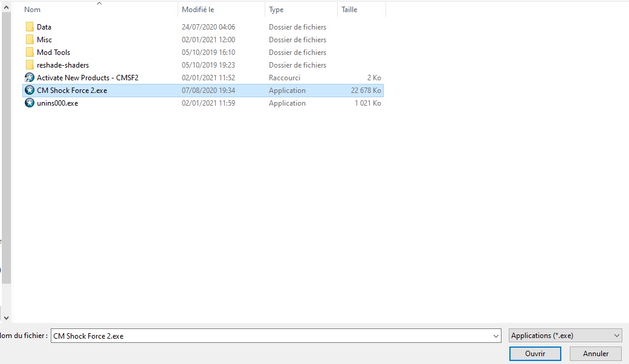Cancel the dialog with Annuler
The height and width of the screenshot is (364, 629).
point(596,354)
